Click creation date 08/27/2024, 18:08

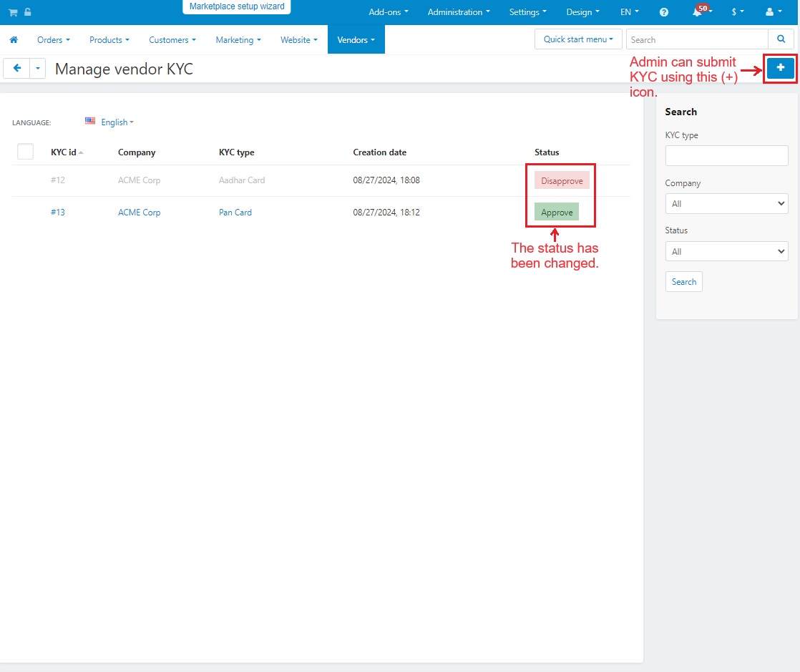point(386,180)
